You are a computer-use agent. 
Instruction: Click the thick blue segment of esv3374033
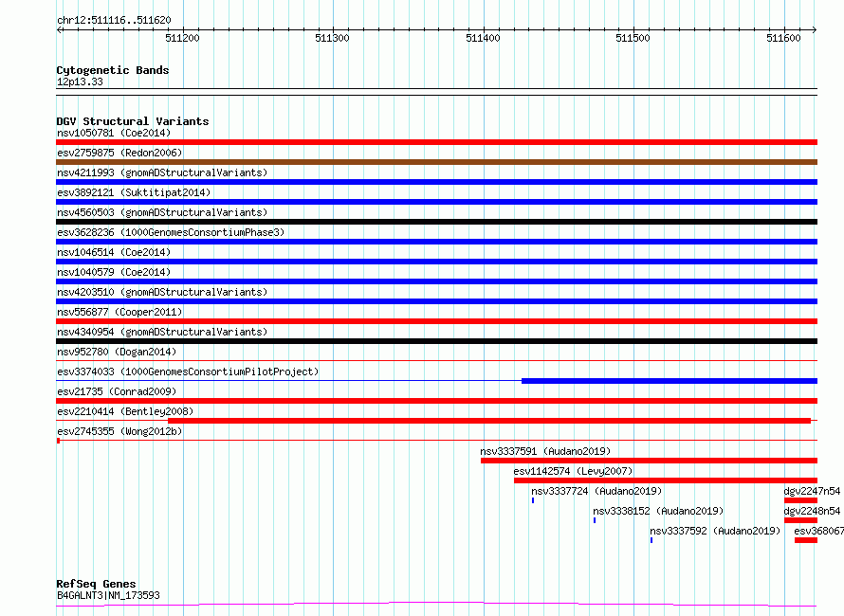pos(670,381)
